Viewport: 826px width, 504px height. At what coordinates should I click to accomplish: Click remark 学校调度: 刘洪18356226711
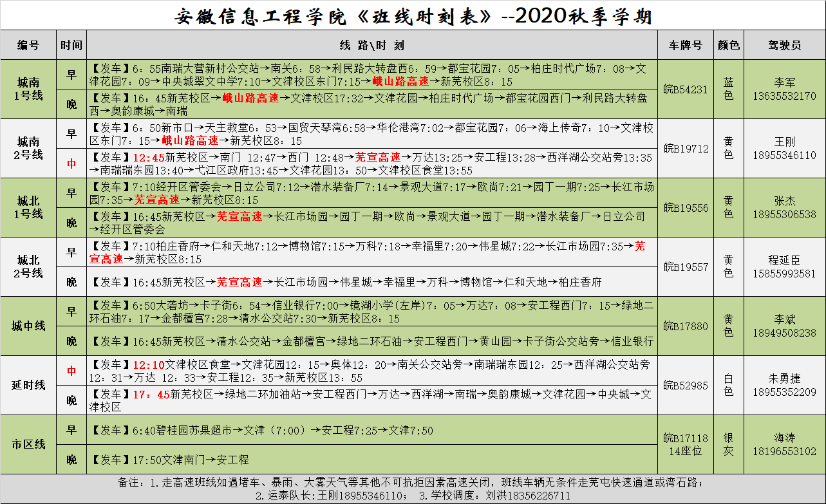pyautogui.click(x=494, y=496)
